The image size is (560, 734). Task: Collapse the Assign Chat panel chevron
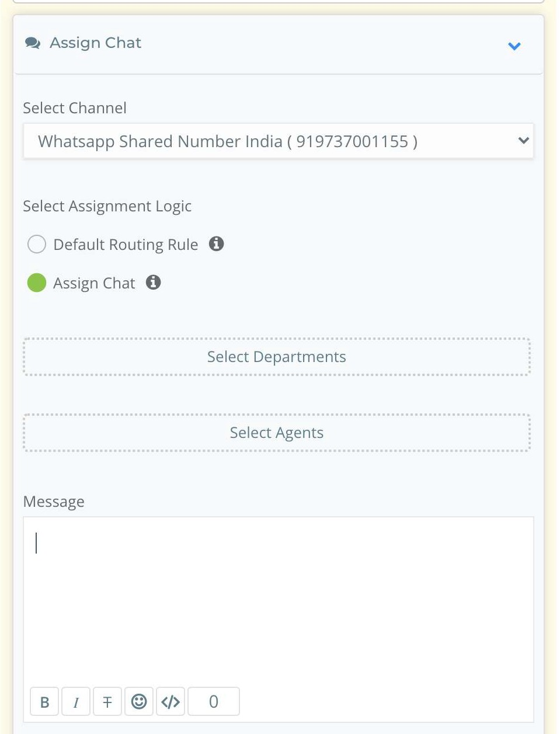(x=514, y=46)
